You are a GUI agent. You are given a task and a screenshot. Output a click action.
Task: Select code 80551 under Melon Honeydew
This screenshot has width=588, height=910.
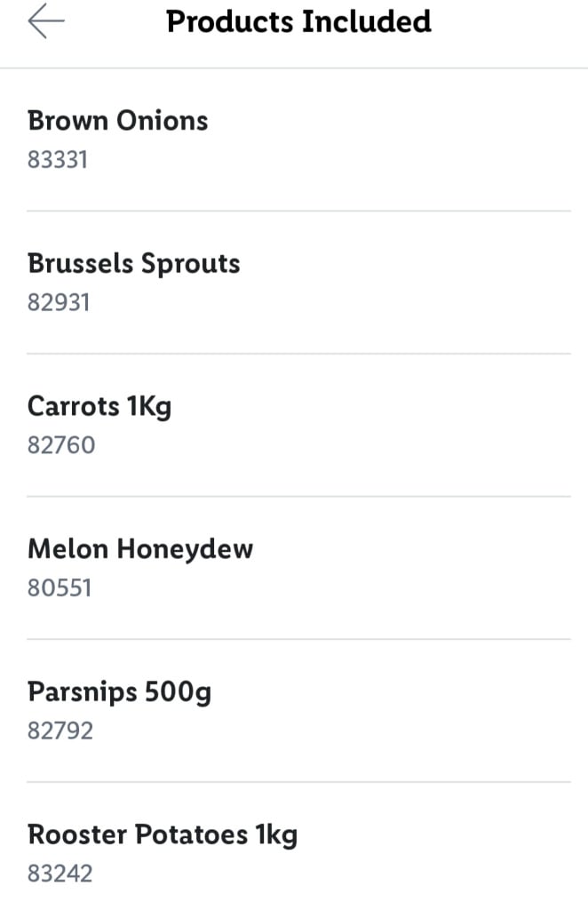coord(59,587)
